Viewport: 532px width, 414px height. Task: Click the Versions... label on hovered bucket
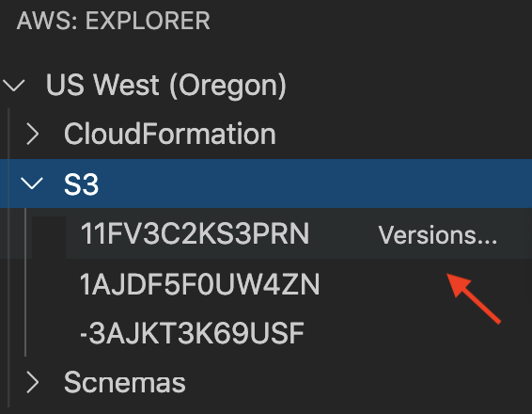pos(438,235)
